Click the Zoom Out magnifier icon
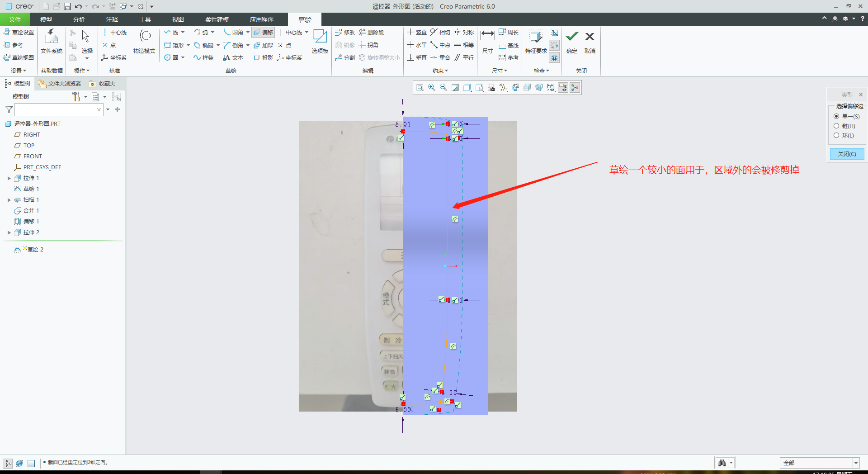868x474 pixels. click(x=443, y=88)
